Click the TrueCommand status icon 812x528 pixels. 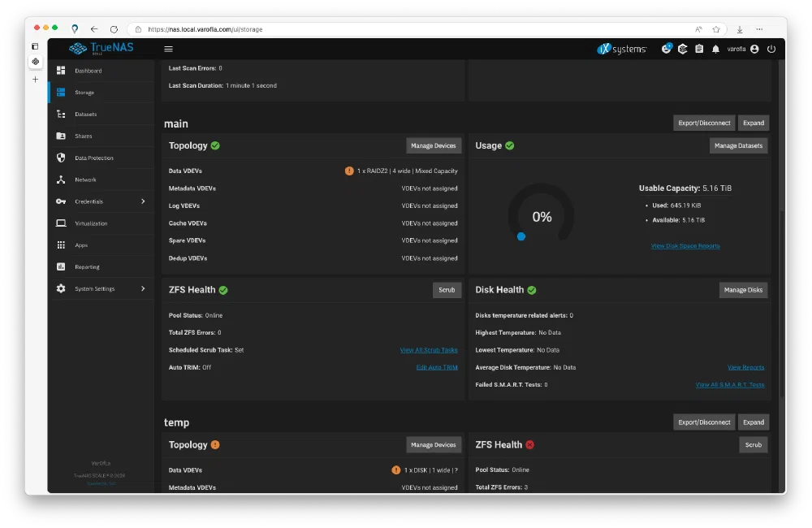683,49
